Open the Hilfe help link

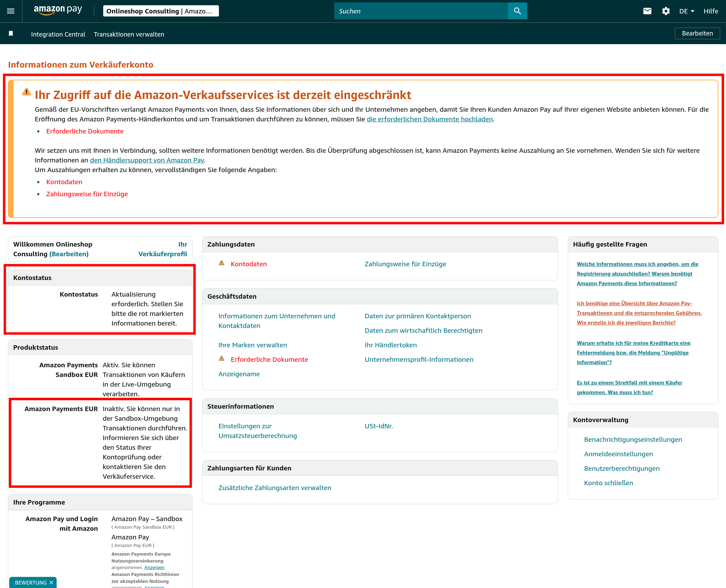(x=711, y=11)
